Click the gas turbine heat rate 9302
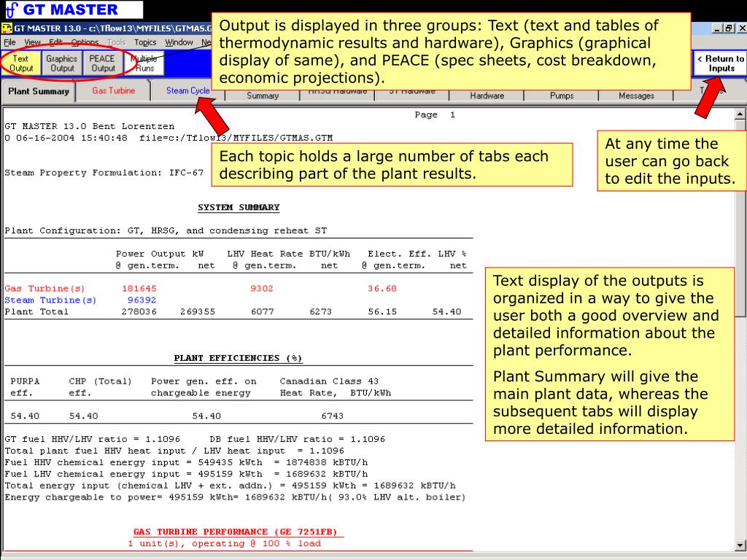This screenshot has width=747, height=560. 262,289
